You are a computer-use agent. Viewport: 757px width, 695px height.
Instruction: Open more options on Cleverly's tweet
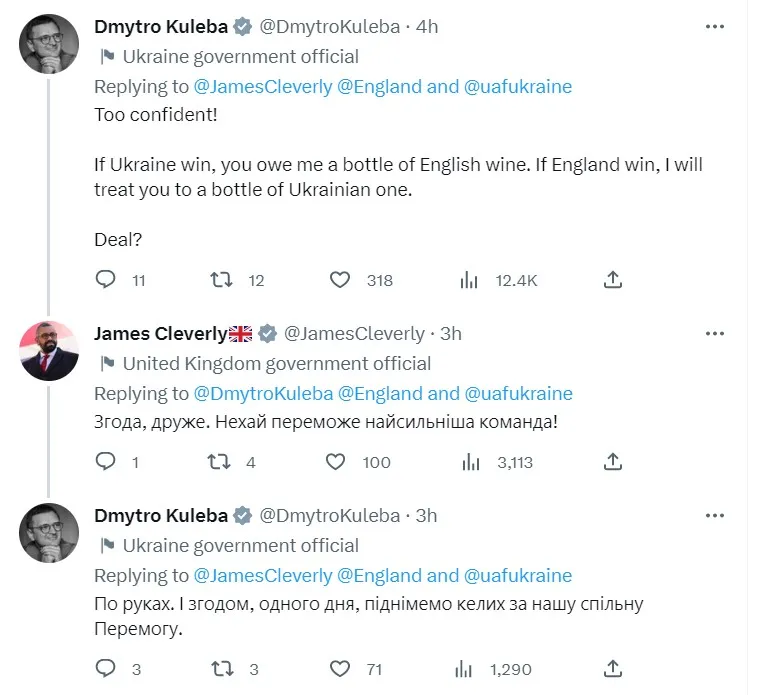pos(714,333)
